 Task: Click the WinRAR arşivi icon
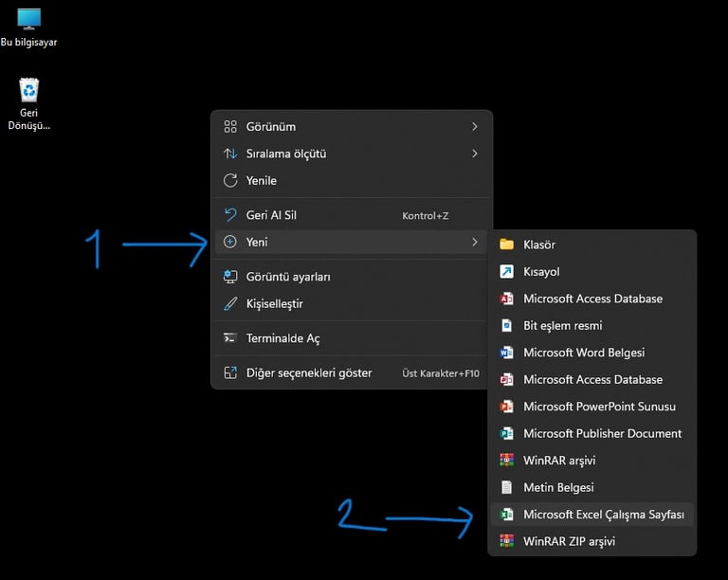[x=506, y=461]
